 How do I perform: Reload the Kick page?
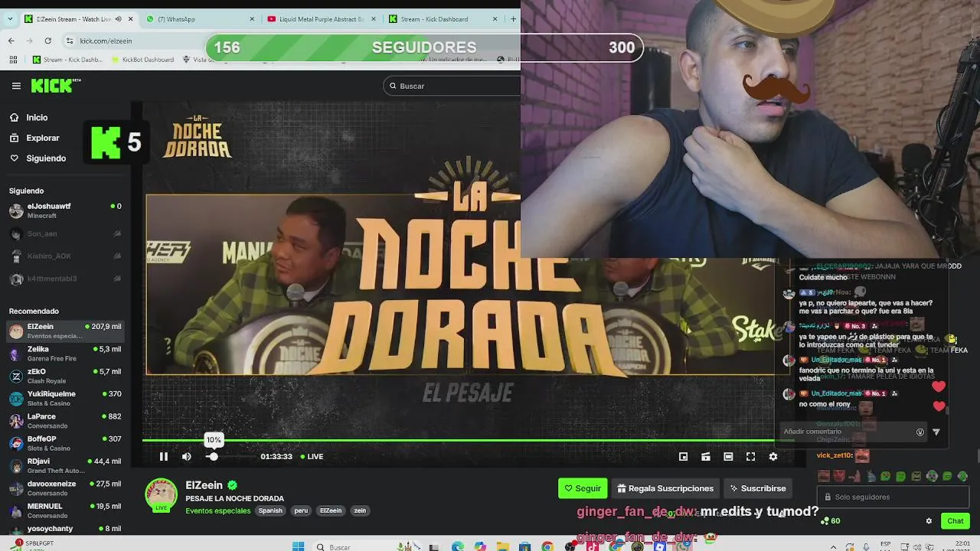click(47, 41)
